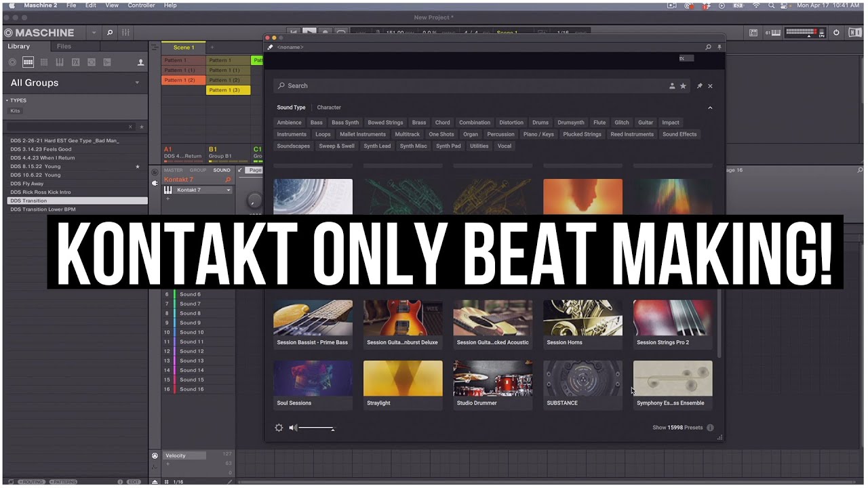Toggle the favorites star filter in Library search
The image size is (868, 488).
[x=141, y=127]
